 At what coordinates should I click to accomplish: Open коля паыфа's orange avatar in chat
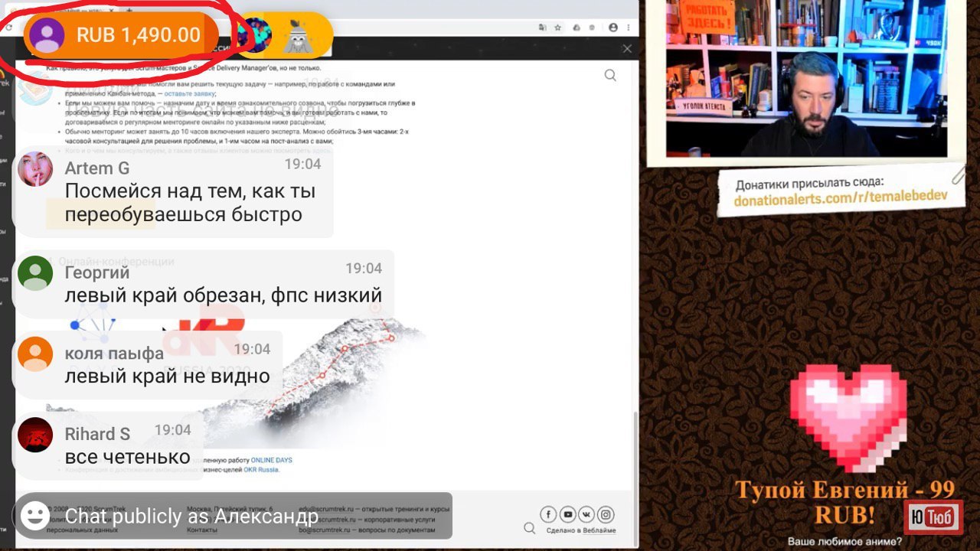(x=34, y=354)
